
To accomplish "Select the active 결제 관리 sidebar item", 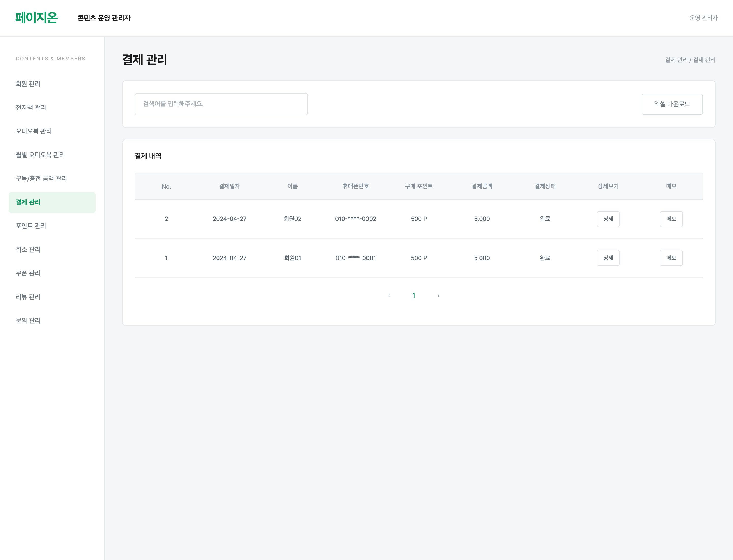I will click(x=52, y=202).
